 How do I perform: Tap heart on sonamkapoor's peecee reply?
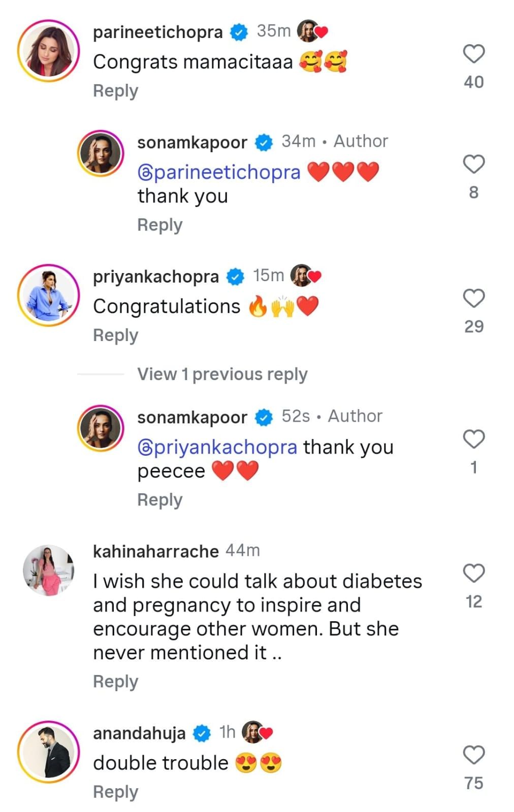pos(474,439)
